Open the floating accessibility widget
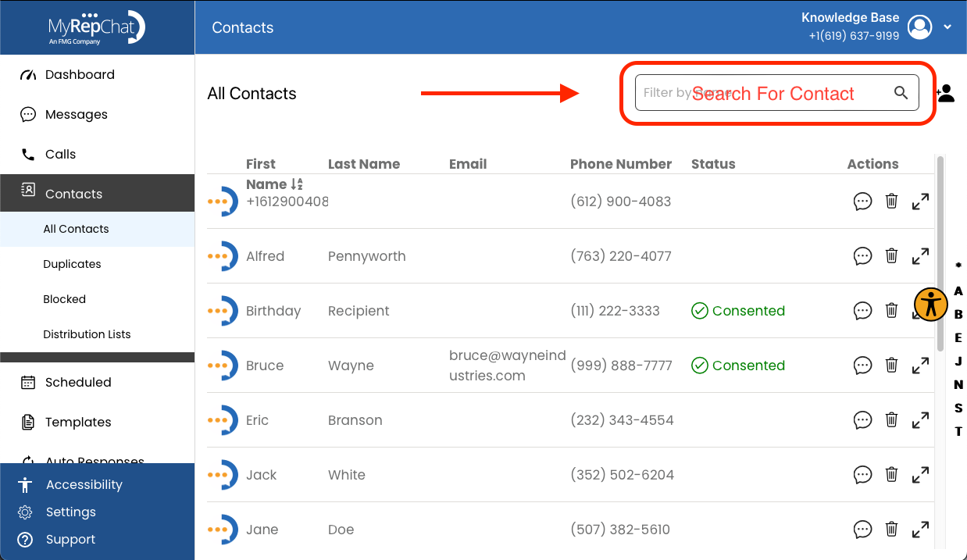Image resolution: width=967 pixels, height=560 pixels. 930,304
